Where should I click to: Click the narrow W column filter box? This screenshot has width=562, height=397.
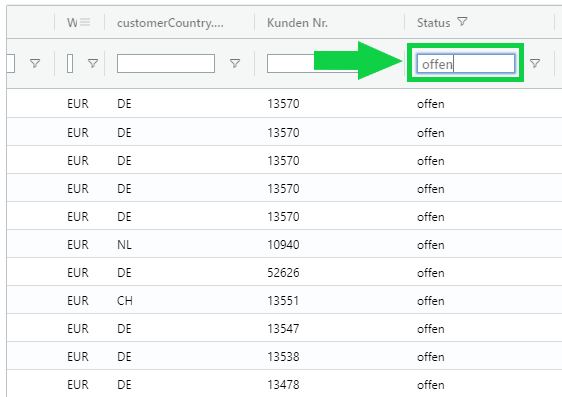click(70, 63)
